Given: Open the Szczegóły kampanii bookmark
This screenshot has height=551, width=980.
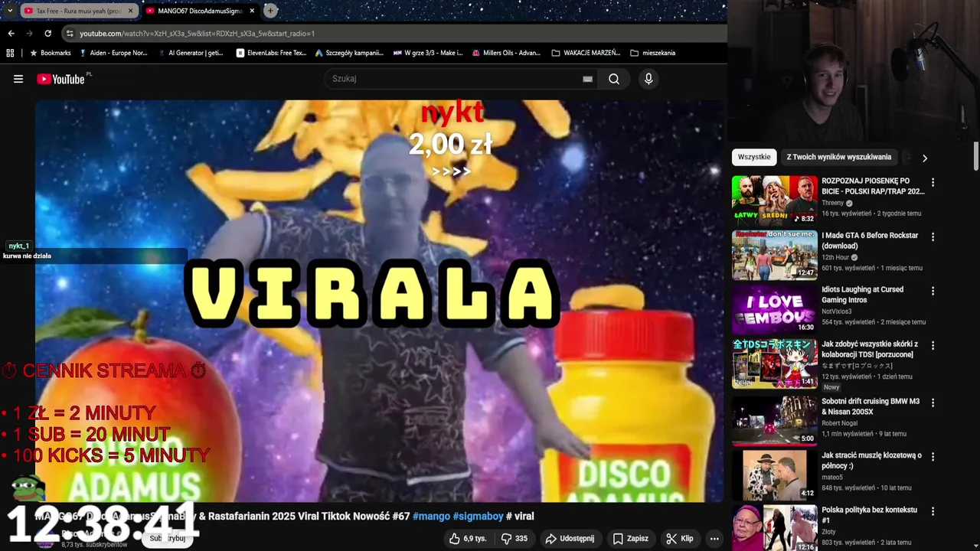Looking at the screenshot, I should coord(348,53).
